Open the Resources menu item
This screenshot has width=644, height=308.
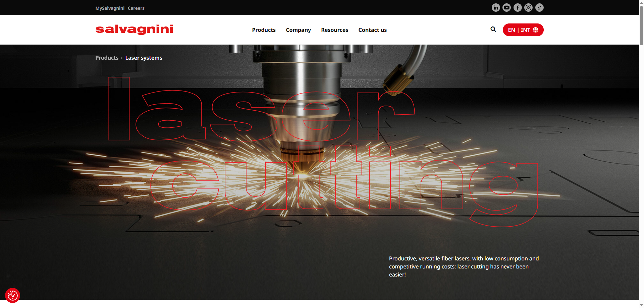coord(334,30)
